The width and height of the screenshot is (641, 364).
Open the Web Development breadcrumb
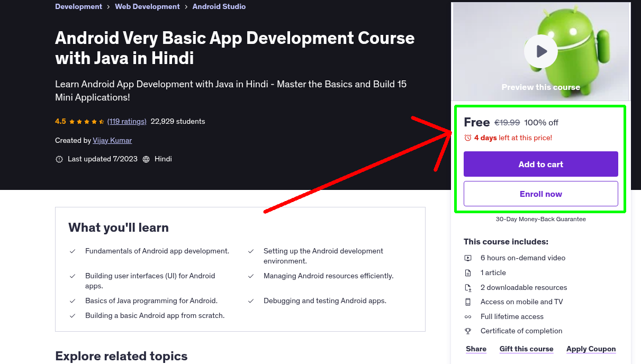[x=147, y=6]
